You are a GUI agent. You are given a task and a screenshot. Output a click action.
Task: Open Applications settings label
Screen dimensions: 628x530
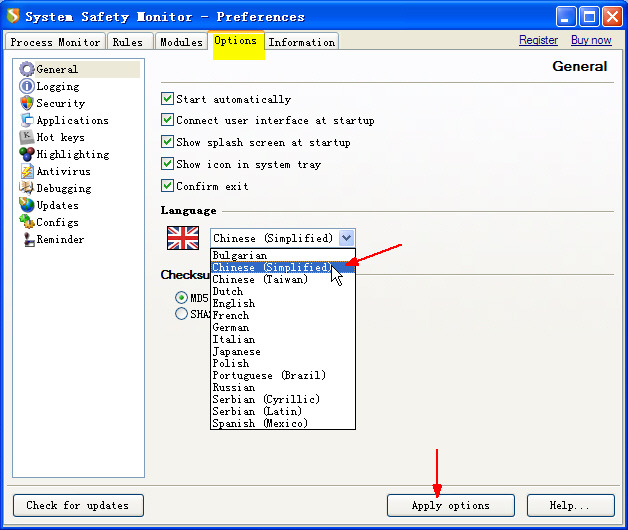click(72, 120)
